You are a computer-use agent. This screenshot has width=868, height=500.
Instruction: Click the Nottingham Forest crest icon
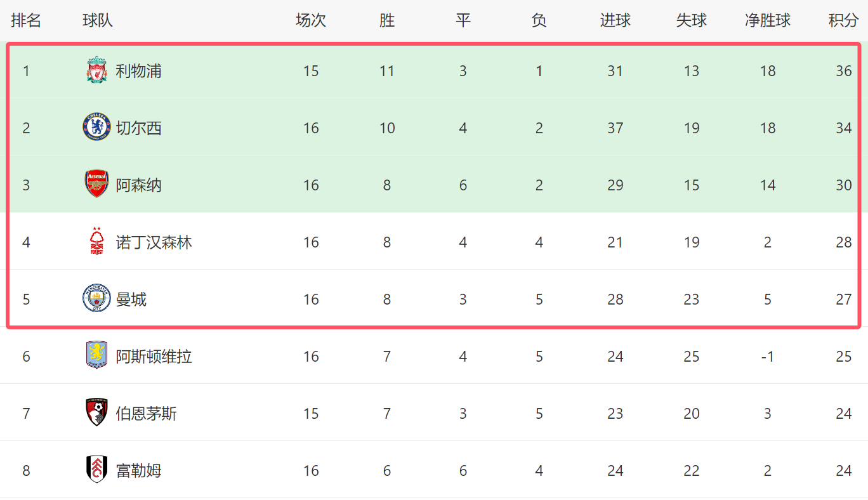[96, 242]
